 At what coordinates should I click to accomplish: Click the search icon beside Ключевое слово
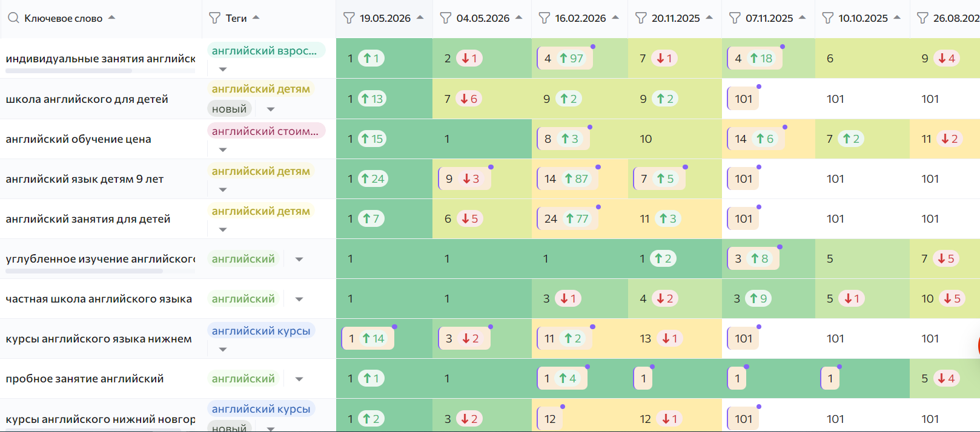coord(13,18)
